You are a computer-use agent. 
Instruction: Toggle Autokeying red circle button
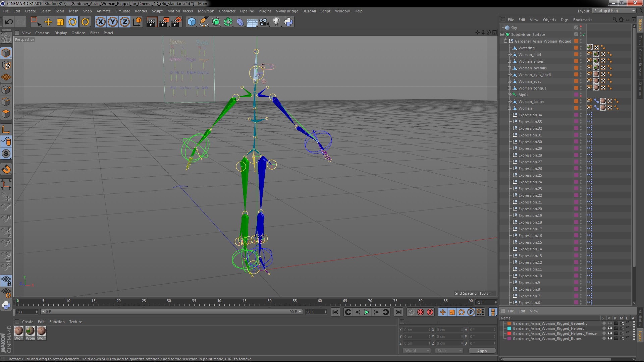click(x=421, y=312)
